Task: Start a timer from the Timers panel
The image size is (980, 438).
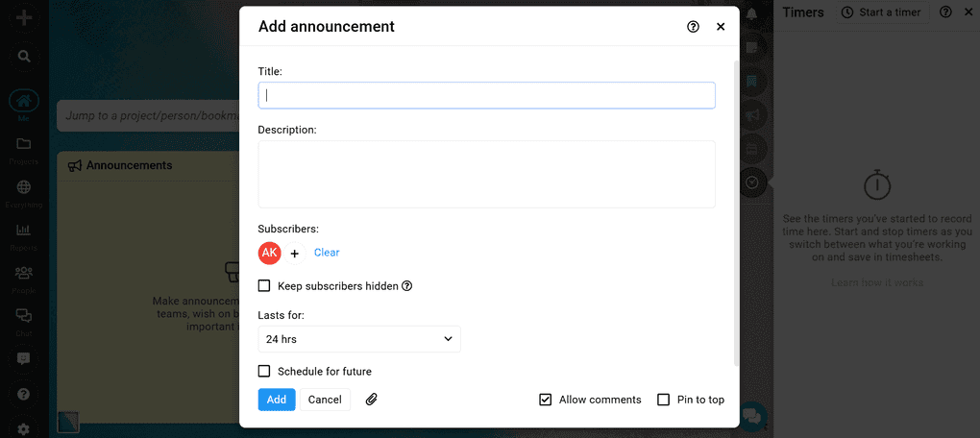Action: tap(882, 12)
